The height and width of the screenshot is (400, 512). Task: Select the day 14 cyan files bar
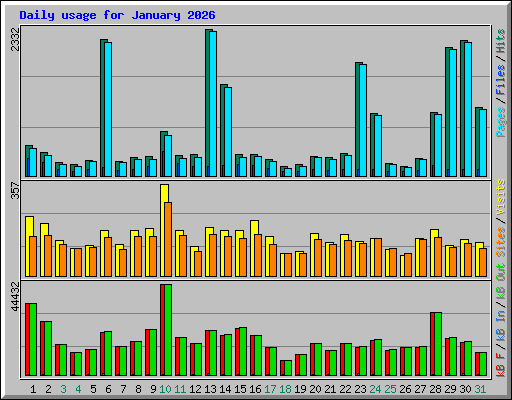pyautogui.click(x=228, y=132)
